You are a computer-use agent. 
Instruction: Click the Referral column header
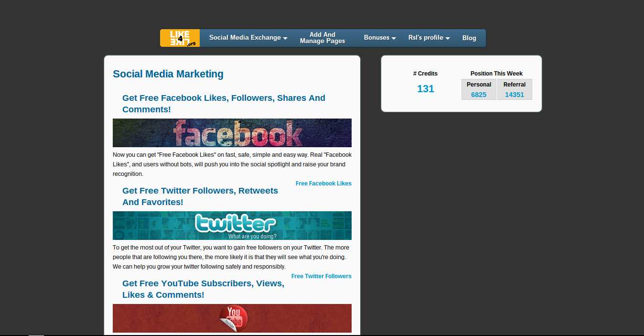[515, 85]
